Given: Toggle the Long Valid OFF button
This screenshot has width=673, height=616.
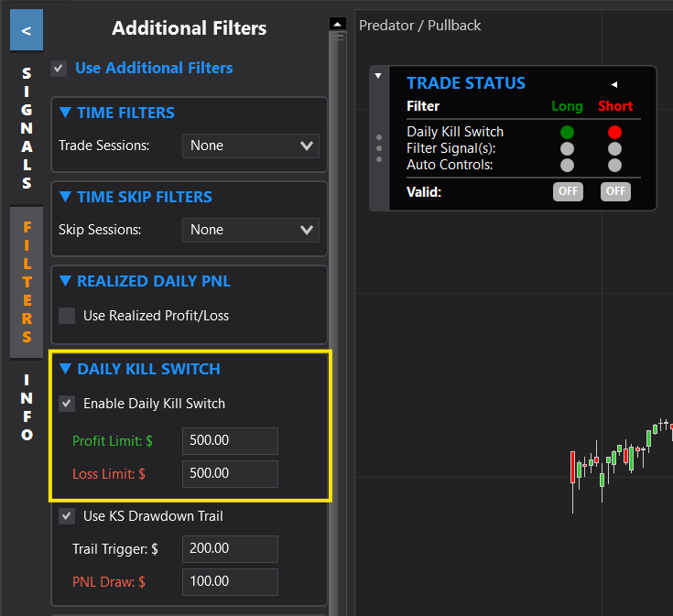Looking at the screenshot, I should click(x=567, y=191).
